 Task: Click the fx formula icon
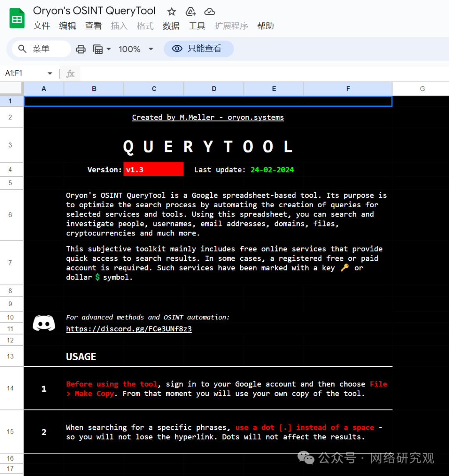point(70,74)
